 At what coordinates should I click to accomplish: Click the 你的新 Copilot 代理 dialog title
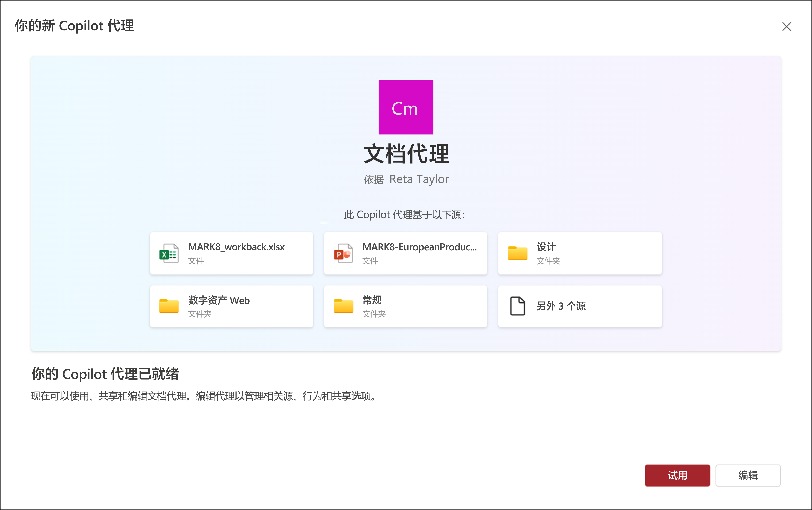[74, 26]
